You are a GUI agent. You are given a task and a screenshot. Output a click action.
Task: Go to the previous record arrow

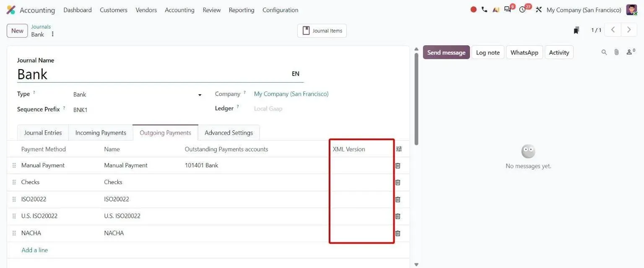click(613, 30)
